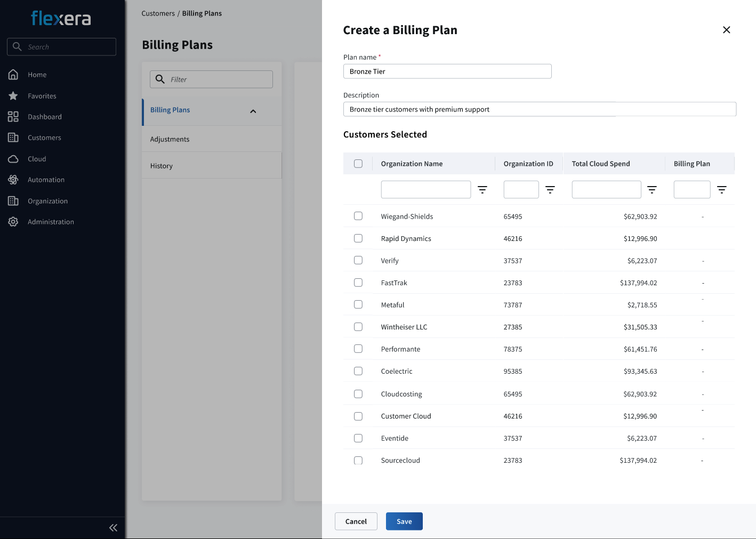Open the Organization ID filter options
Screen dimensions: 756x539
(550, 190)
